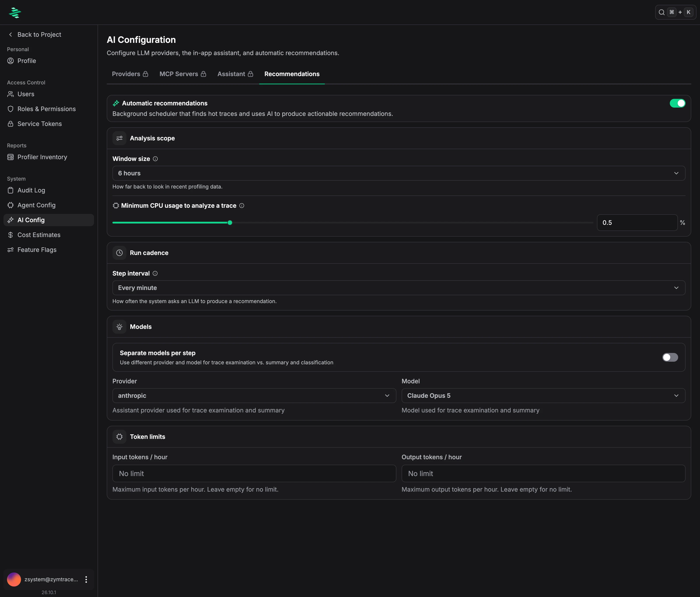Switch to the MCP Servers tab
700x597 pixels.
[183, 74]
